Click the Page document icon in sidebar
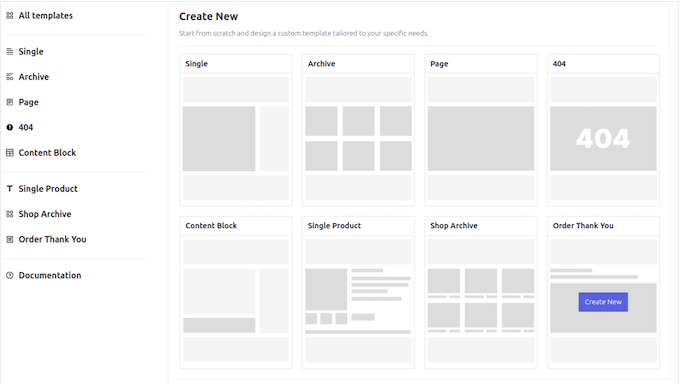 (x=10, y=102)
